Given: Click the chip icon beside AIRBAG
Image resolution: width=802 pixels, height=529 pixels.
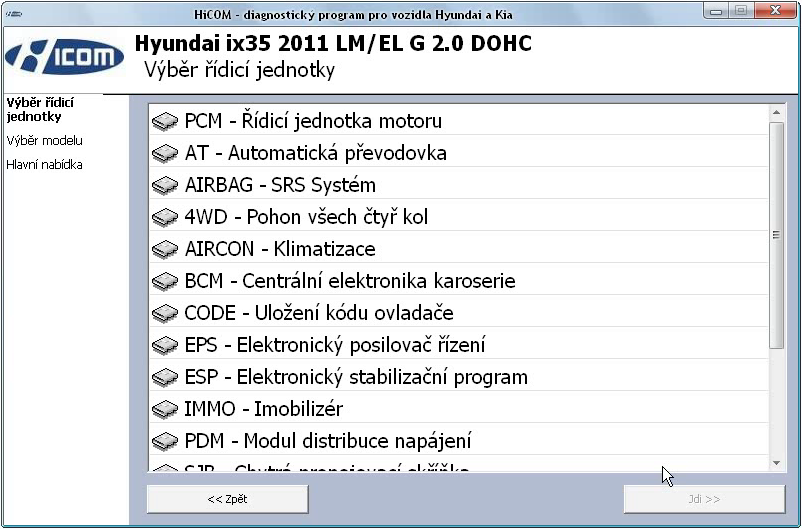Looking at the screenshot, I should (165, 186).
